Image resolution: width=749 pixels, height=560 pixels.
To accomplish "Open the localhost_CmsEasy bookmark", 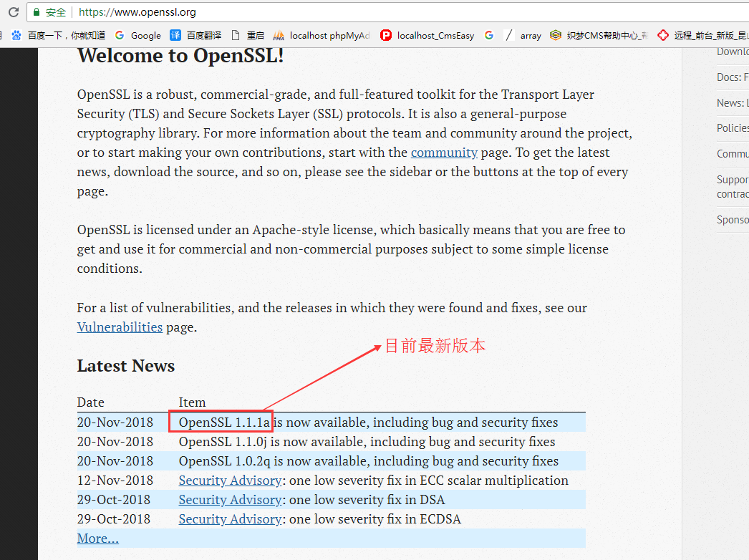I will [x=427, y=35].
